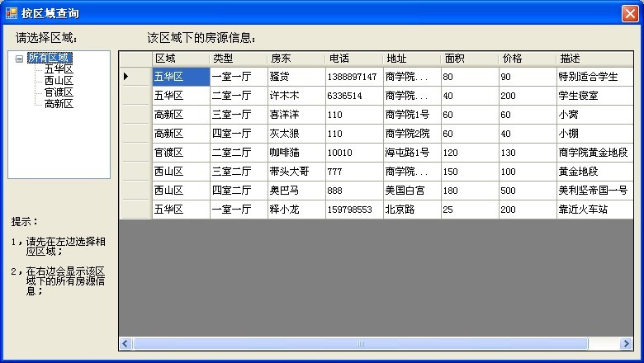
Task: Click the scroll right arrow of the grid
Action: pyautogui.click(x=627, y=344)
